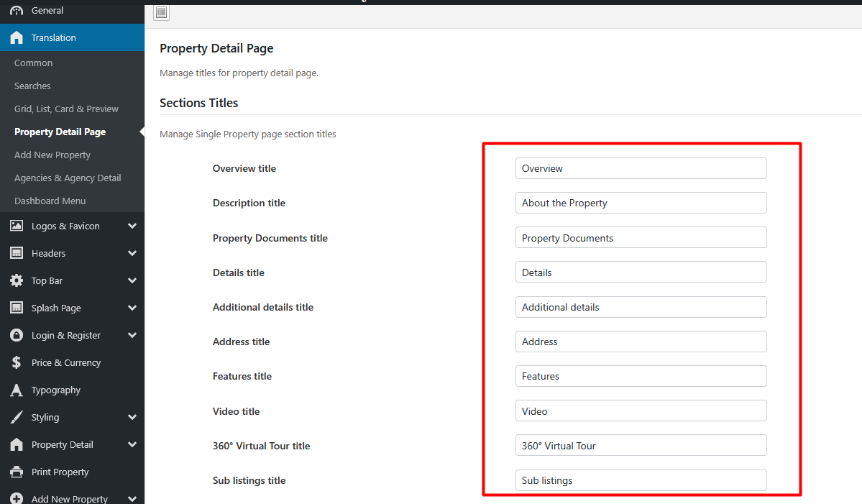Click the Description title text field

(641, 203)
